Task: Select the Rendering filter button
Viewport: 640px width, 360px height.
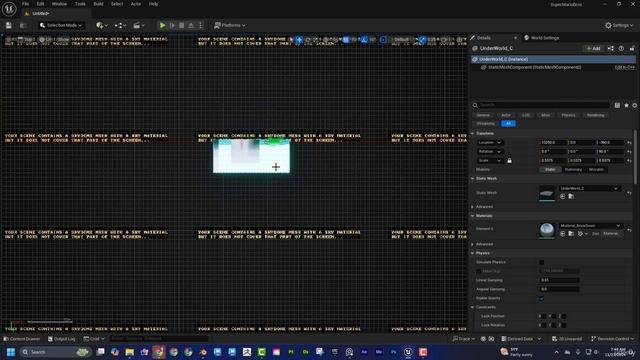Action: click(596, 115)
